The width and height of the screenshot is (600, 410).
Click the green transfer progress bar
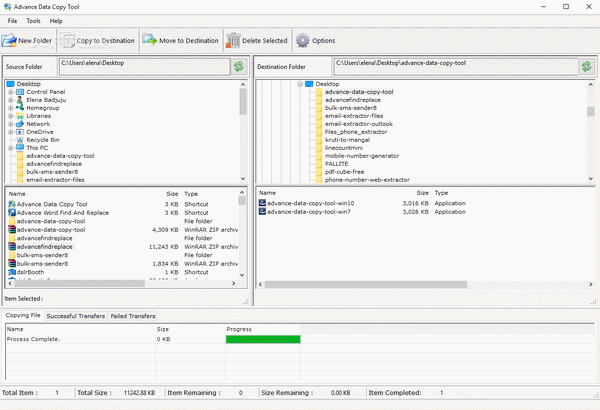263,339
